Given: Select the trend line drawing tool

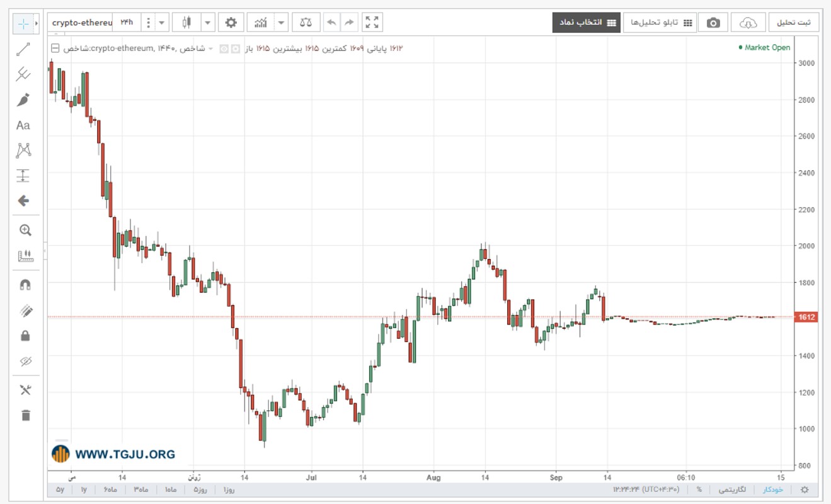Looking at the screenshot, I should [23, 49].
